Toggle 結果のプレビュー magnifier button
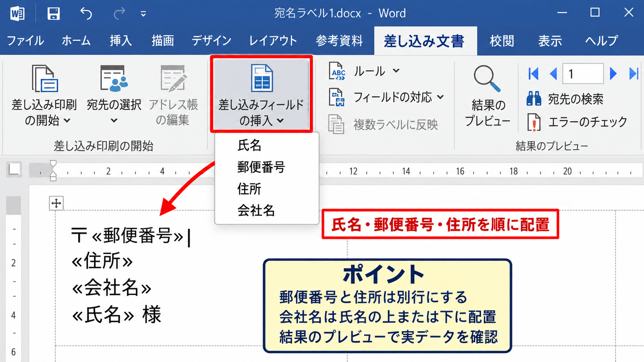 point(488,95)
